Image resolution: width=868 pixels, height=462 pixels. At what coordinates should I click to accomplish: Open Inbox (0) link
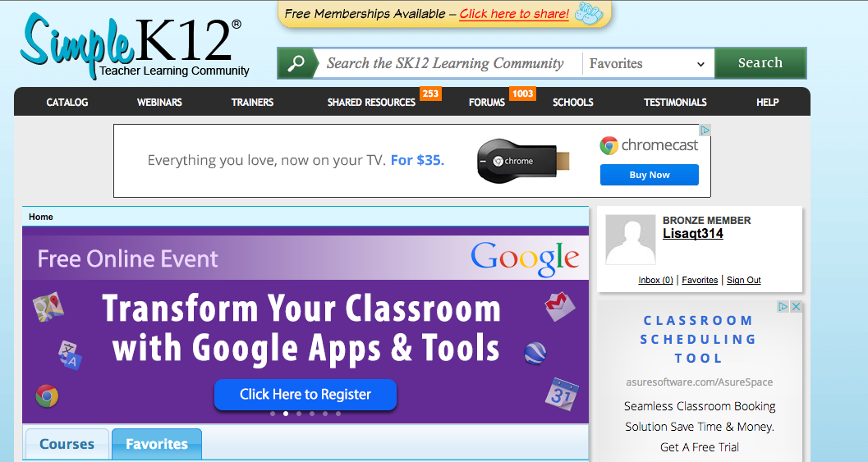pyautogui.click(x=655, y=280)
